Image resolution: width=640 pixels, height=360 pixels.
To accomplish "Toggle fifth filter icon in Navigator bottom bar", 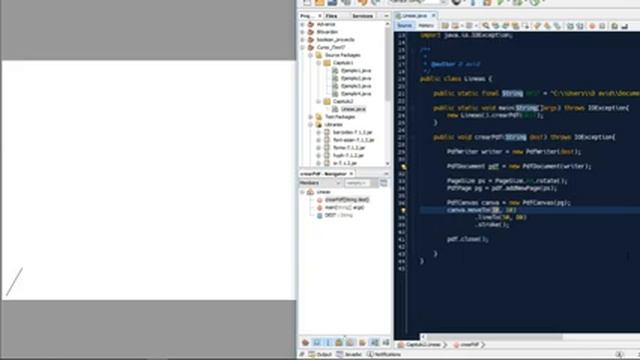I will tap(349, 342).
